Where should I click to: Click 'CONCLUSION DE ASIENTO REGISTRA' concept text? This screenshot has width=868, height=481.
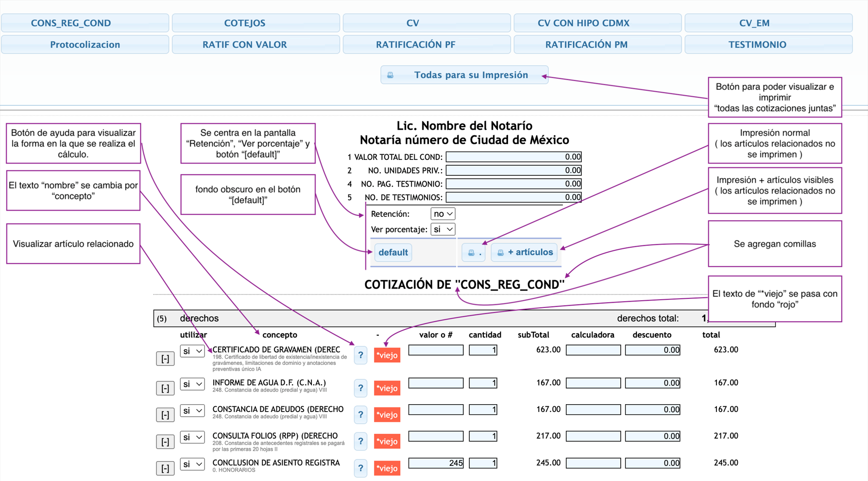pos(276,463)
